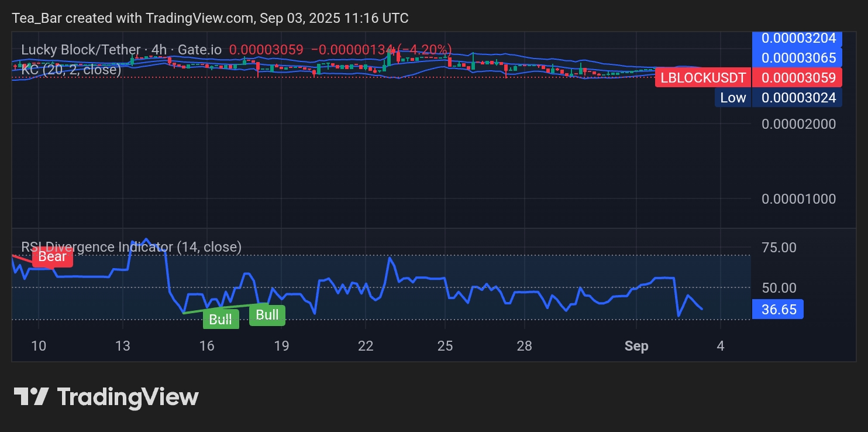Click the 50.00 RSI axis level
The image size is (868, 432).
779,288
